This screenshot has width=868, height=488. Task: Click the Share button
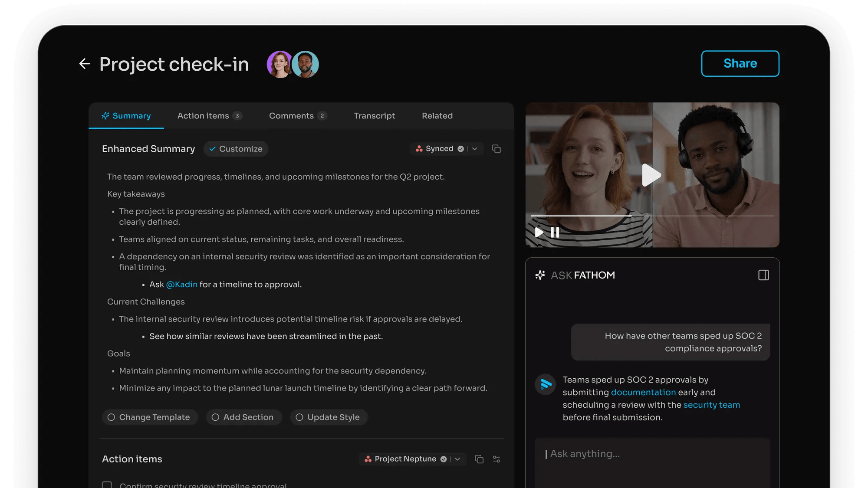tap(740, 63)
